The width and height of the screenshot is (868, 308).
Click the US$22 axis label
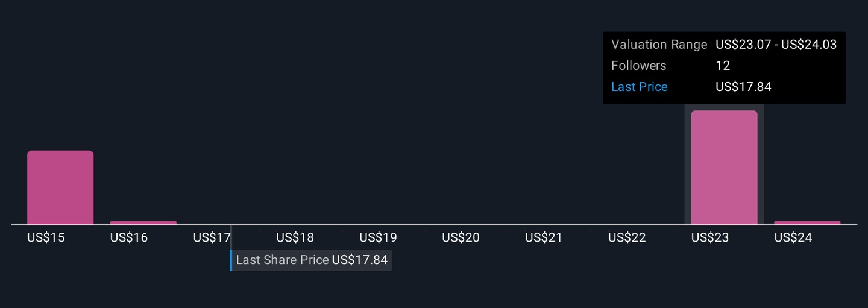pyautogui.click(x=627, y=238)
